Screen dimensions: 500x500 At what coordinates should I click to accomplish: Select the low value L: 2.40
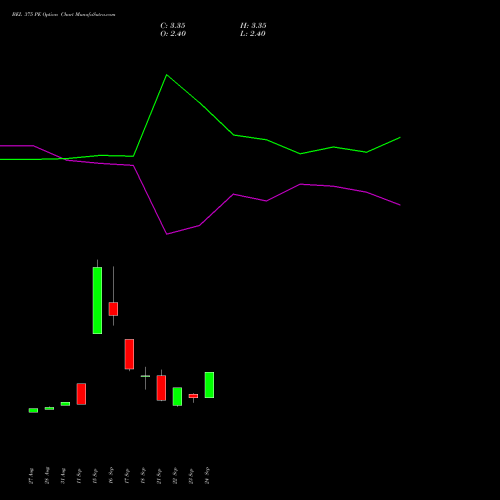pyautogui.click(x=253, y=34)
